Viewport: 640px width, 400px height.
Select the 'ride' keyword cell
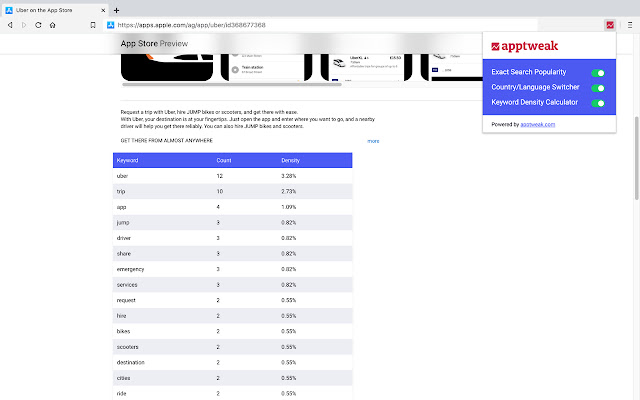click(121, 393)
